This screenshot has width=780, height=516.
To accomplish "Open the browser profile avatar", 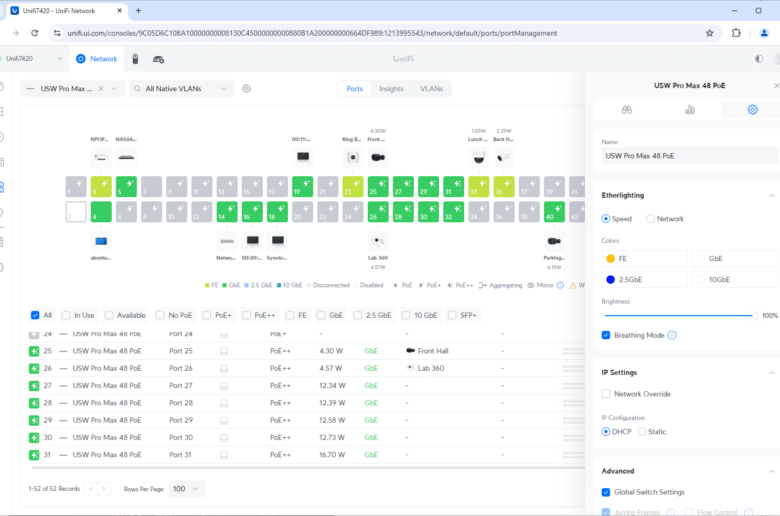I will 764,33.
